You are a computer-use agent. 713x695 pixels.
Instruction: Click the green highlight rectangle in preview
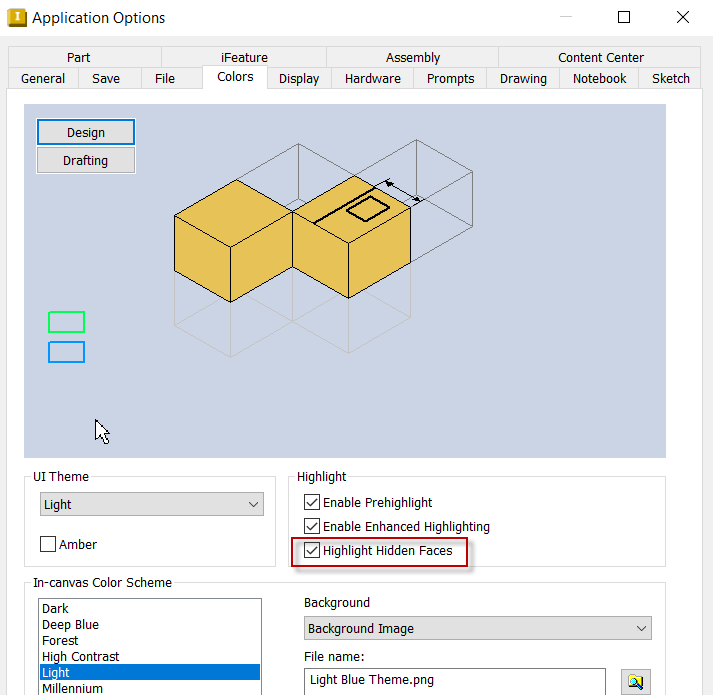66,322
